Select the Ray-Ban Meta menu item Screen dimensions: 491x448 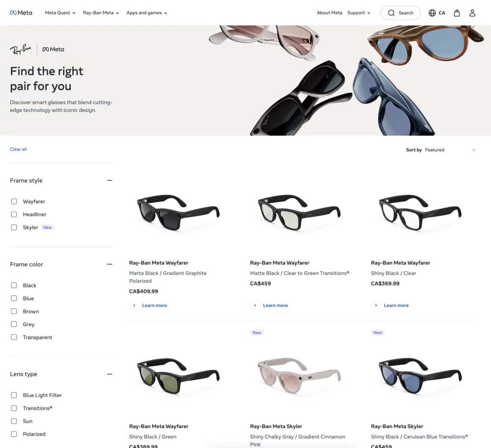tap(101, 13)
